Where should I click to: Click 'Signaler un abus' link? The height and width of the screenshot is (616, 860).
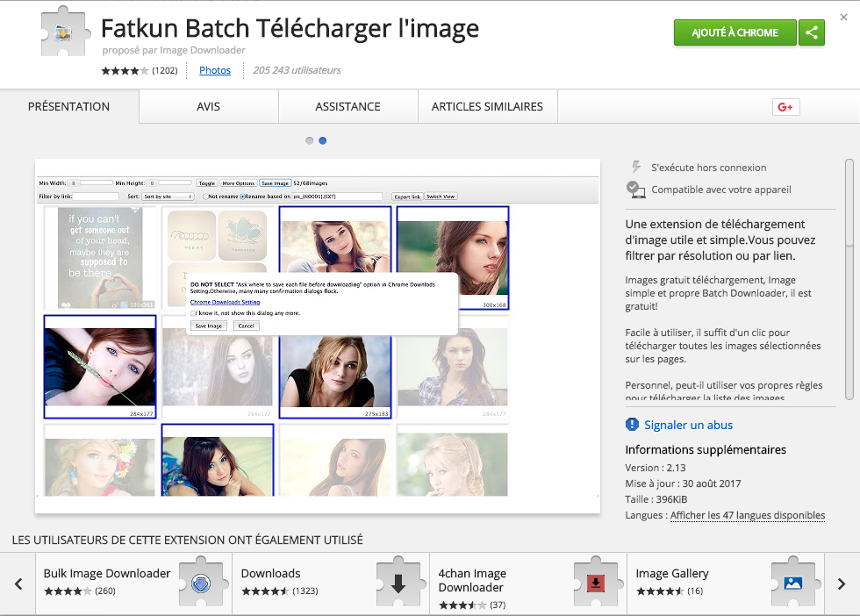688,425
